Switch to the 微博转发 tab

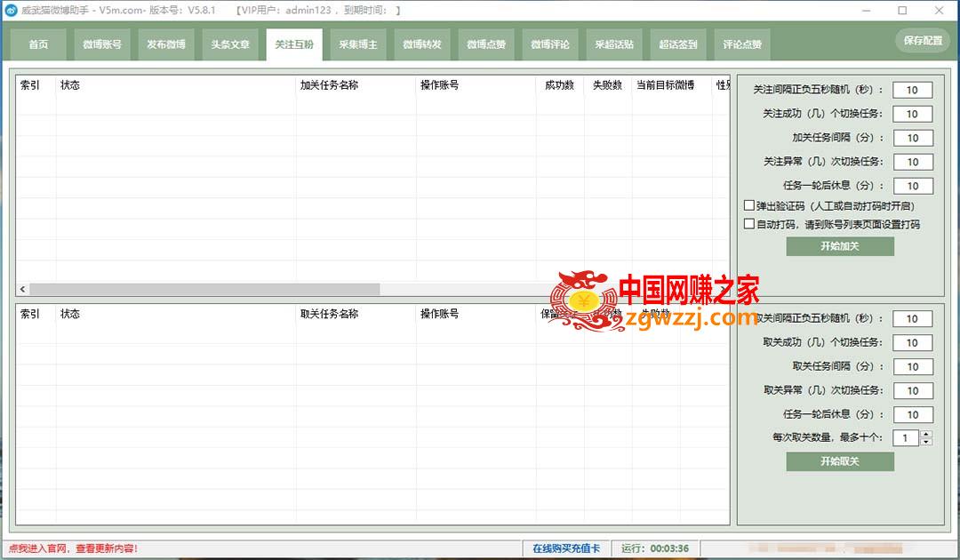tap(422, 44)
